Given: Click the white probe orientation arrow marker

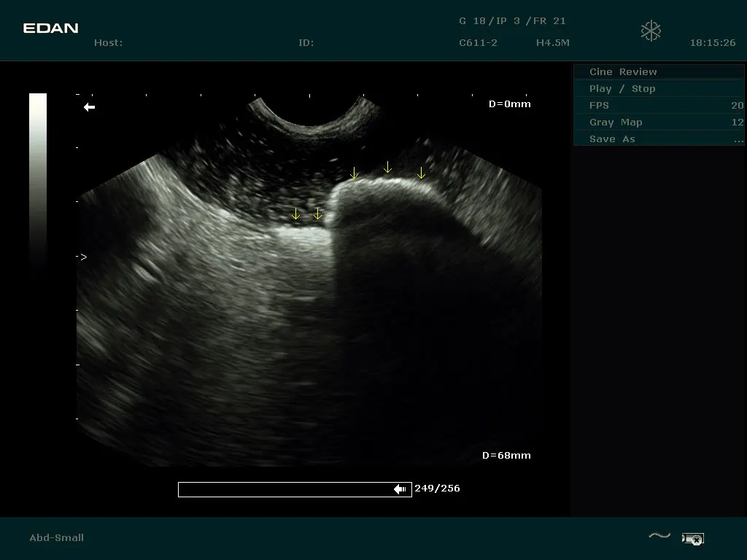Looking at the screenshot, I should pyautogui.click(x=89, y=107).
